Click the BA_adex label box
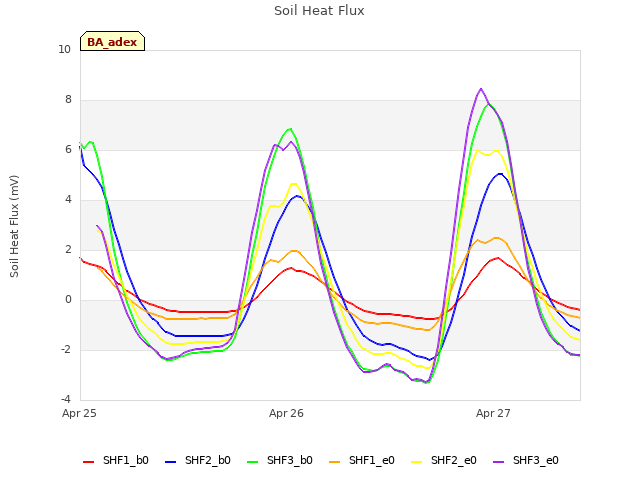Viewport: 640px width, 480px height. 112,41
